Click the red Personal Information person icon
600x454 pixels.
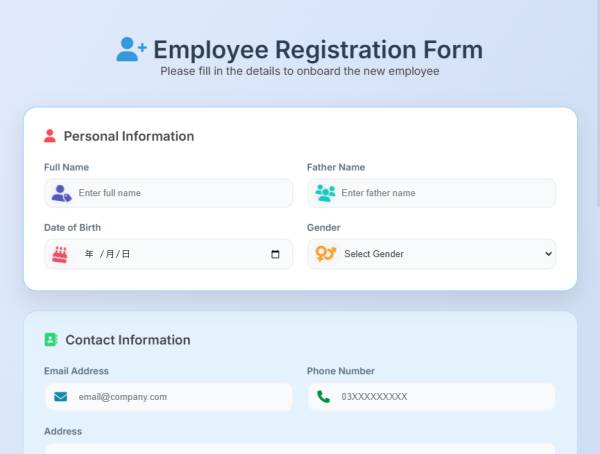[50, 136]
